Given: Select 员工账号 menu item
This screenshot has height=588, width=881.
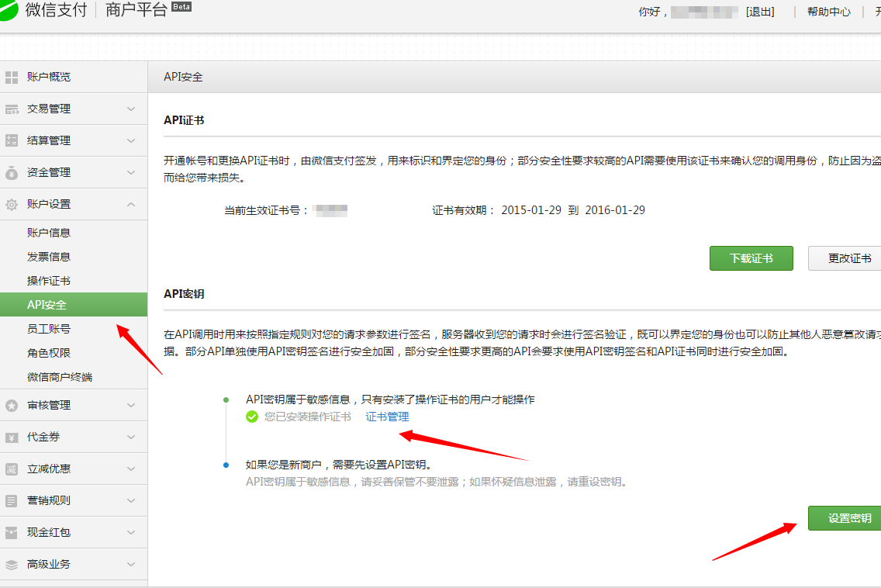Looking at the screenshot, I should pyautogui.click(x=49, y=329).
